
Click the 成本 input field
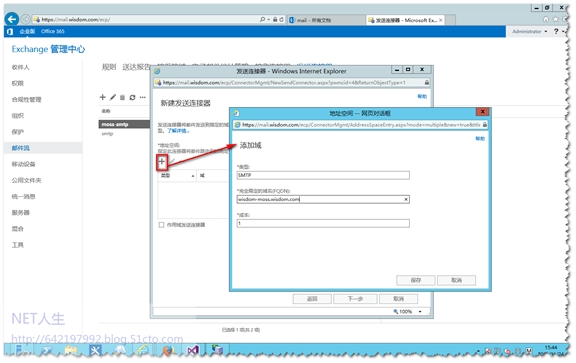pyautogui.click(x=323, y=223)
